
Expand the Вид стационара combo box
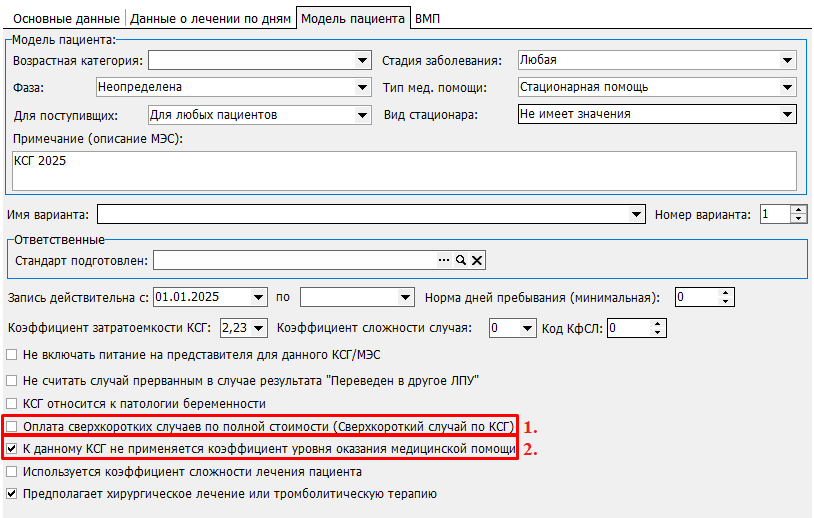coord(788,114)
